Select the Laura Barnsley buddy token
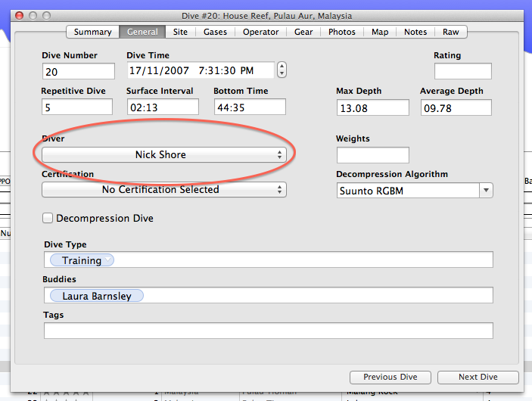Viewport: 532px width, 401px height. tap(96, 296)
